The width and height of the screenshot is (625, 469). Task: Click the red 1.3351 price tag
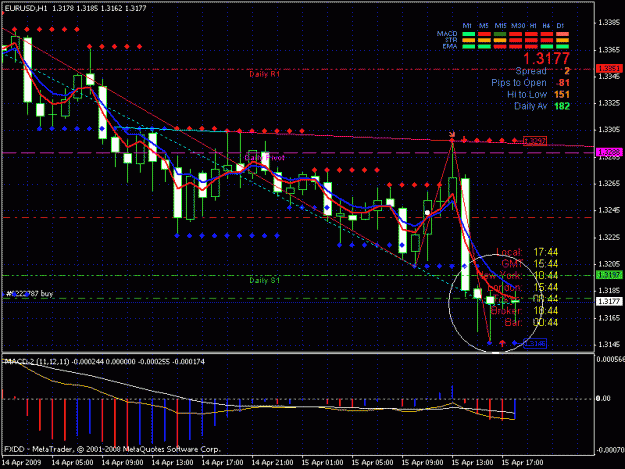[x=609, y=69]
